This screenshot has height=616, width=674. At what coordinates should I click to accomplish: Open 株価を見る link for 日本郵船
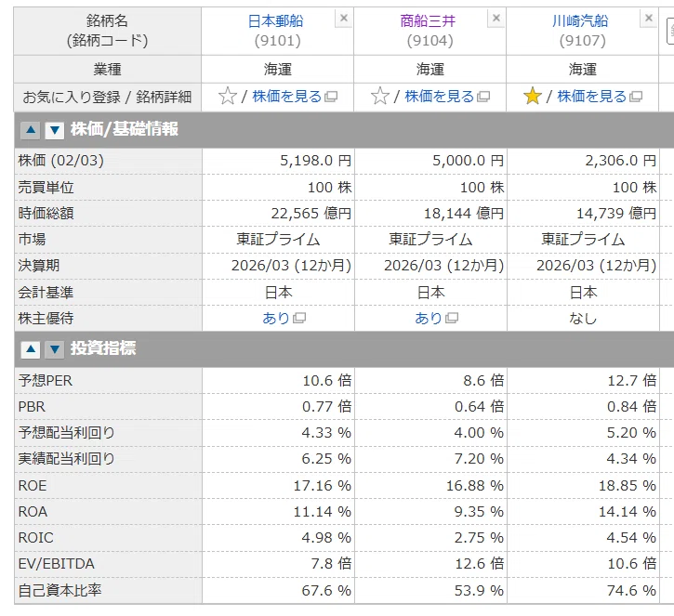(x=286, y=97)
